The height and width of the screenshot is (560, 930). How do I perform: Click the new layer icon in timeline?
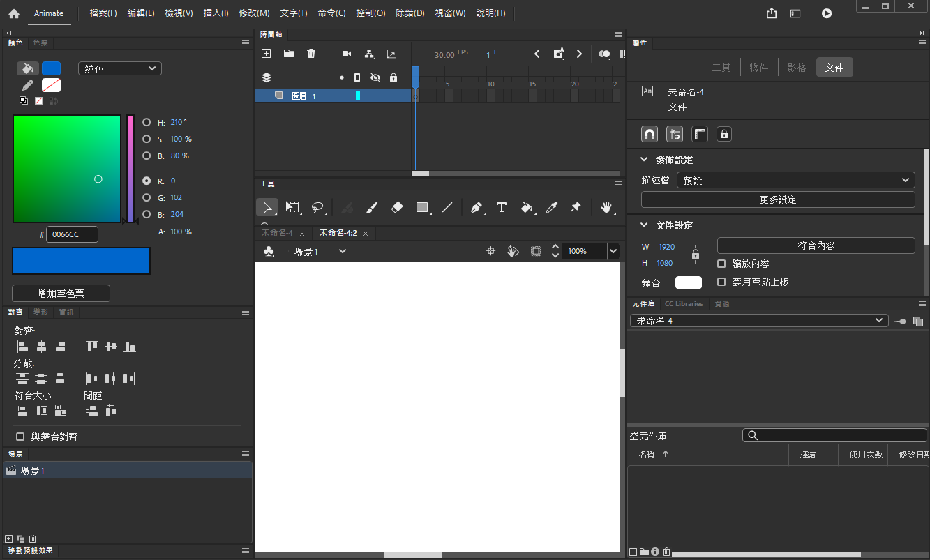[x=266, y=54]
